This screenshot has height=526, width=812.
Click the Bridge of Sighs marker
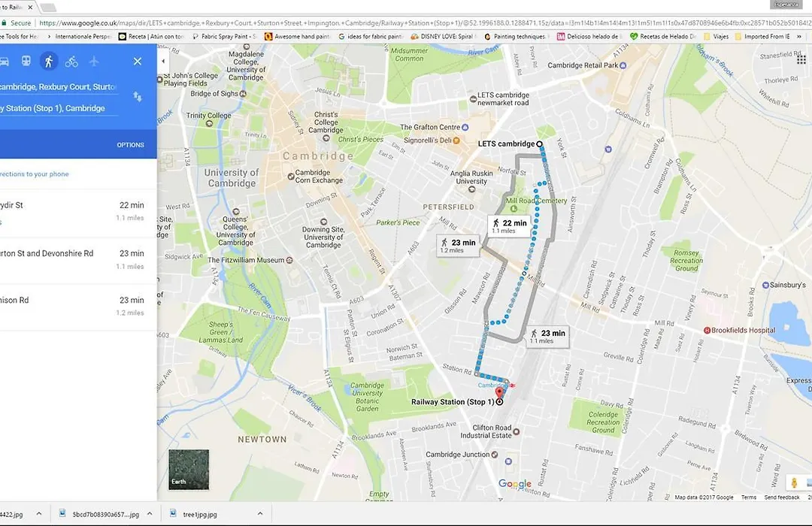243,94
